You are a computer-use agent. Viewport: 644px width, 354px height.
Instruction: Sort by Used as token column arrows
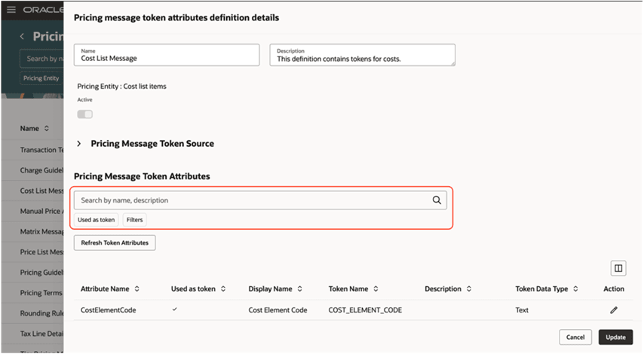coord(223,288)
